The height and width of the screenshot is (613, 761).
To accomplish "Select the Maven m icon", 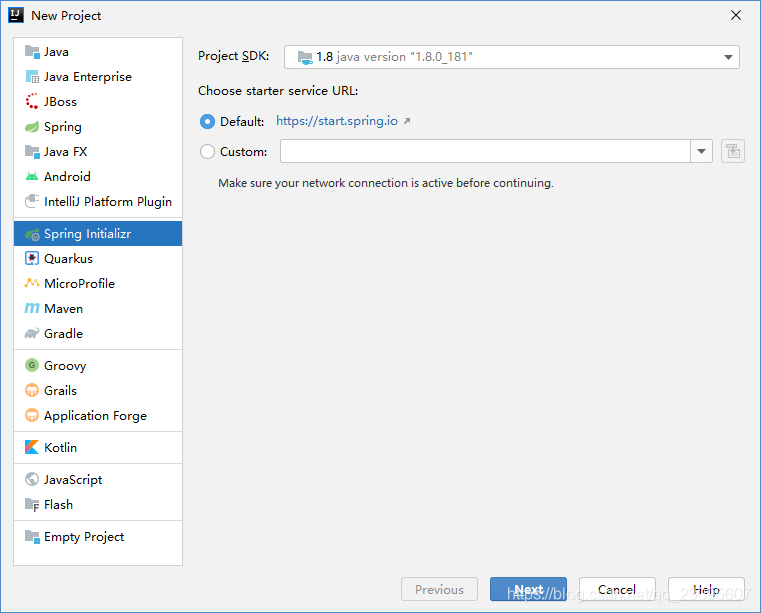I will pyautogui.click(x=32, y=309).
